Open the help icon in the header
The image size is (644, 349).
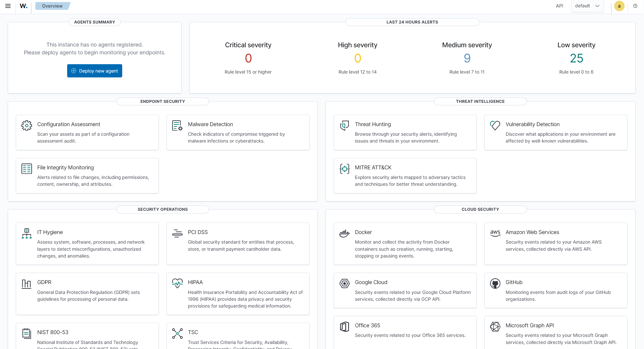click(635, 6)
